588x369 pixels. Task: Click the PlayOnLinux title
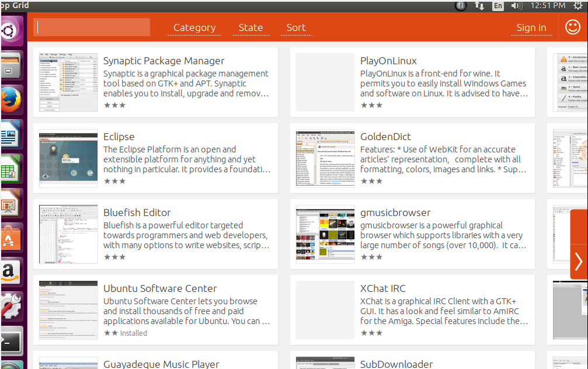tap(388, 61)
